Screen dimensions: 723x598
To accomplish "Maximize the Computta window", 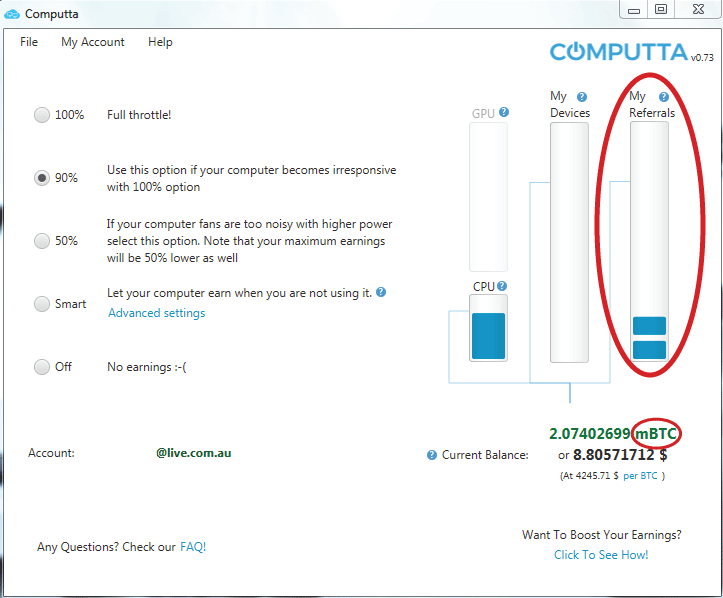I will pos(661,9).
